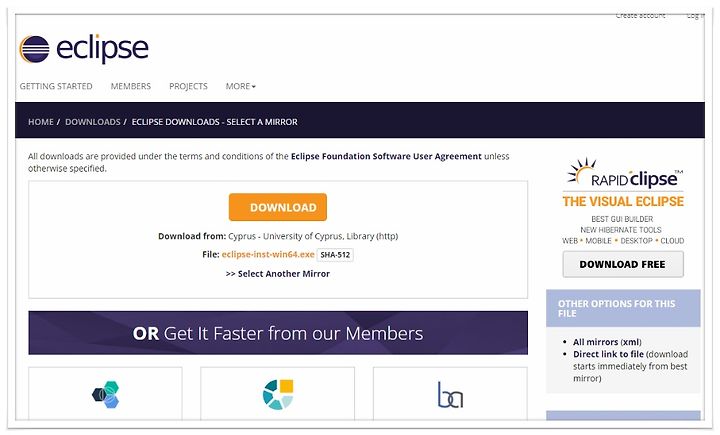Click Select Another Mirror
This screenshot has height=435, width=720.
pyautogui.click(x=278, y=274)
